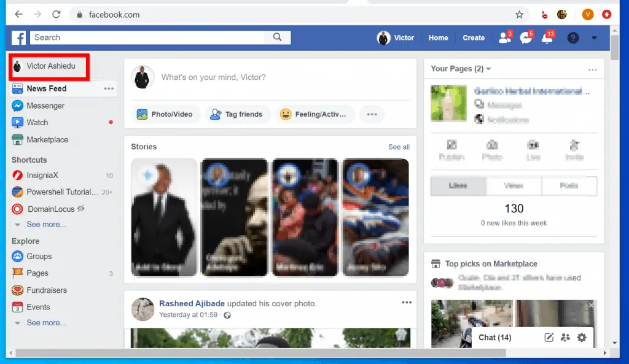This screenshot has height=364, width=629.
Task: Click Rasheed Ajibade's post avatar
Action: coord(143,309)
